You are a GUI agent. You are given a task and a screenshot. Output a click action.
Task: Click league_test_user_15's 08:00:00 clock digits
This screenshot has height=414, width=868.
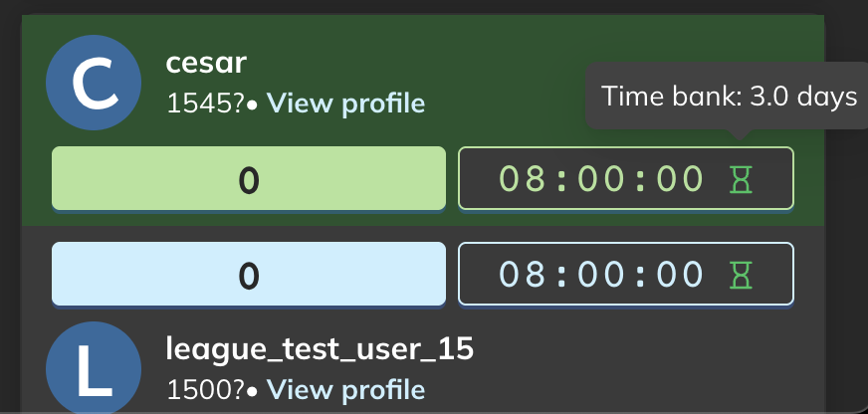(601, 274)
